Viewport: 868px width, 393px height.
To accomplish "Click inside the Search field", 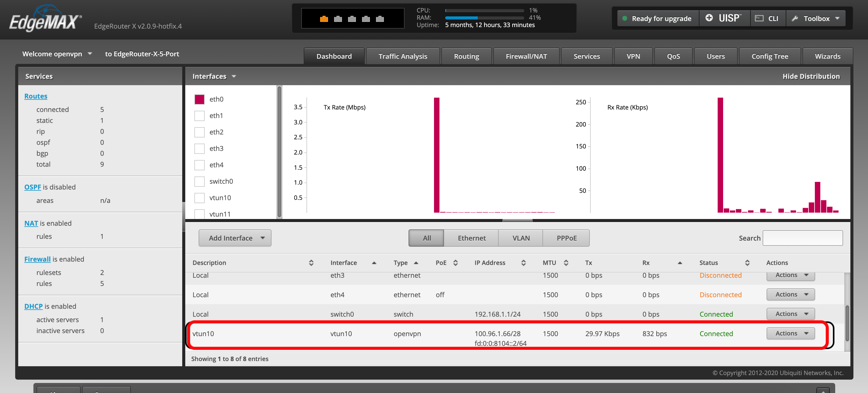I will 803,238.
